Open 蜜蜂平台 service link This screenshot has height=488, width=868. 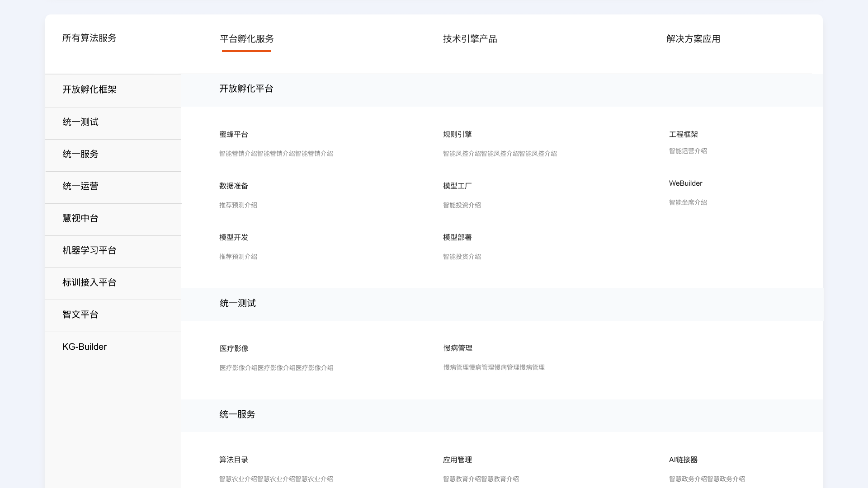[233, 134]
